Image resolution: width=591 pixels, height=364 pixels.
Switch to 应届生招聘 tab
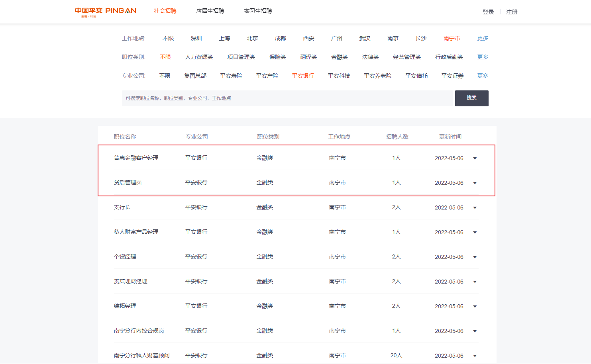210,11
